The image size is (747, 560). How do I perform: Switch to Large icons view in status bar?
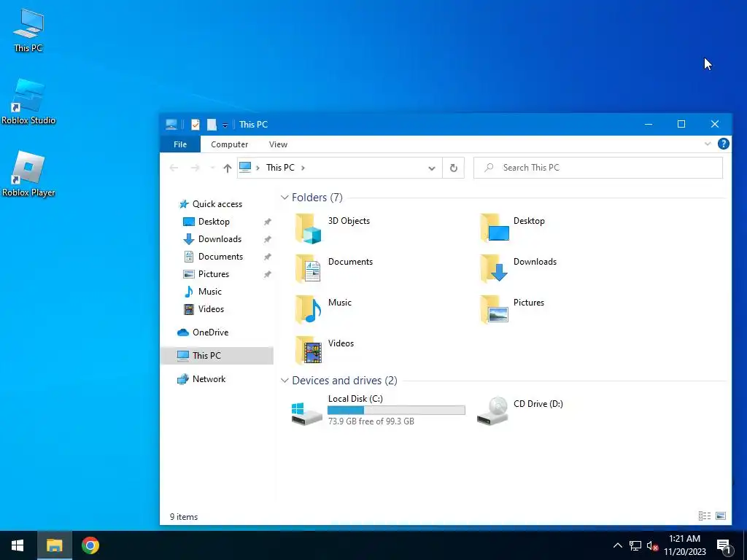tap(721, 516)
